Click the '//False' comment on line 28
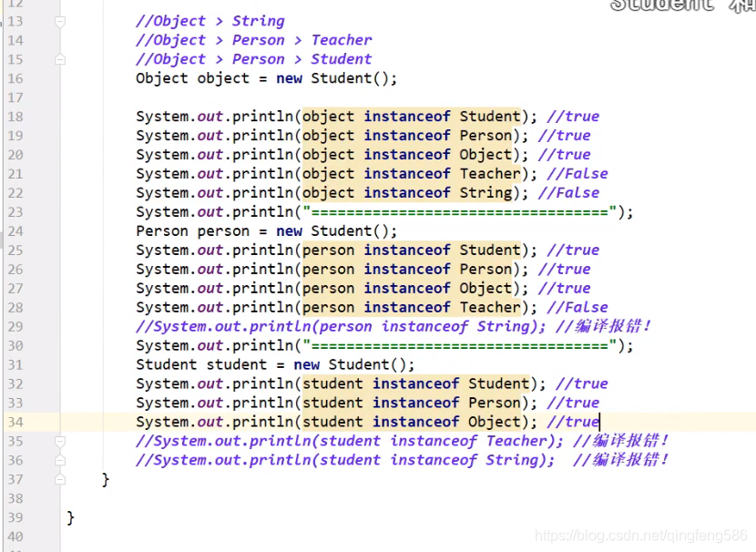Image resolution: width=756 pixels, height=552 pixels. coord(577,308)
